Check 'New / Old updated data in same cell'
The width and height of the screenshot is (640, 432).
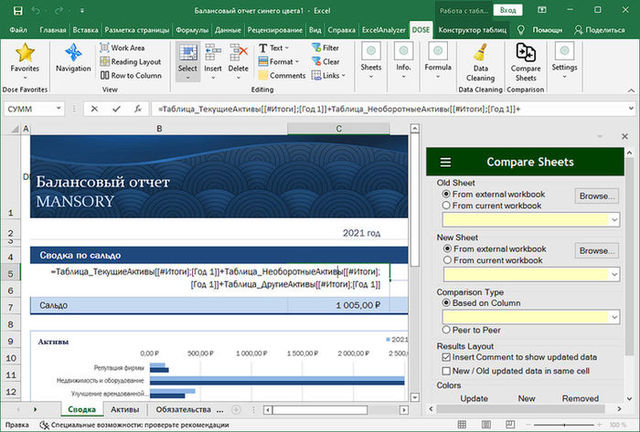[445, 369]
